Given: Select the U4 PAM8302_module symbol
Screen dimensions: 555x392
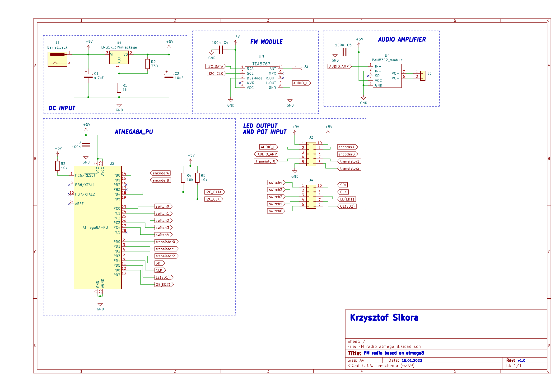Looking at the screenshot, I should (387, 76).
